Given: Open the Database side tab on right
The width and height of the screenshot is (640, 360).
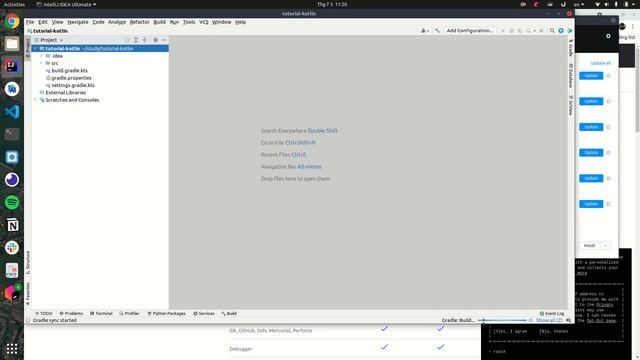Looking at the screenshot, I should [x=571, y=76].
